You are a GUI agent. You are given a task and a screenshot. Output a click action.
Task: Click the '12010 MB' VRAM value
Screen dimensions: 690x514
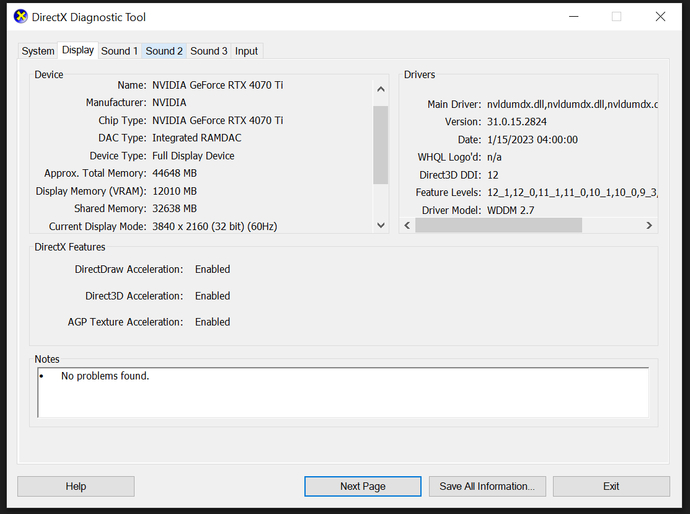[174, 191]
